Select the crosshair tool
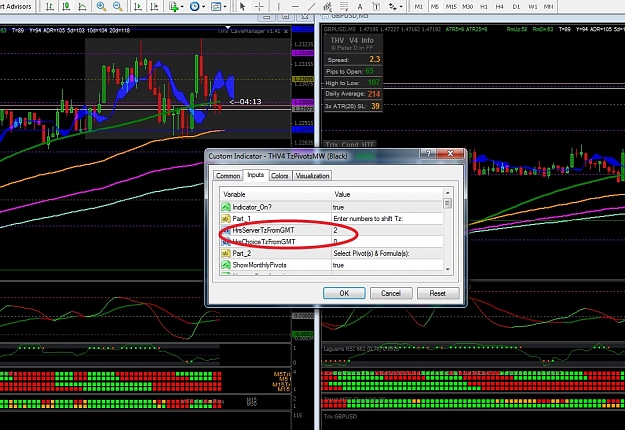The width and height of the screenshot is (625, 430). point(259,6)
